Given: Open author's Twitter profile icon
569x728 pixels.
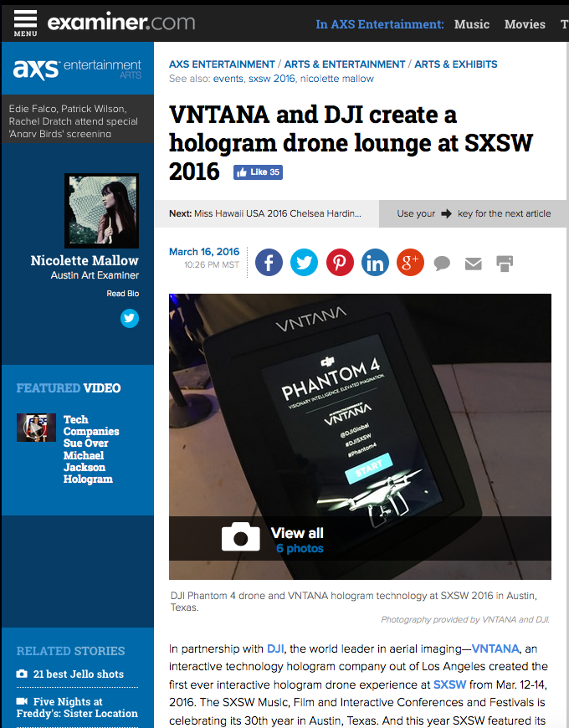Looking at the screenshot, I should click(129, 318).
